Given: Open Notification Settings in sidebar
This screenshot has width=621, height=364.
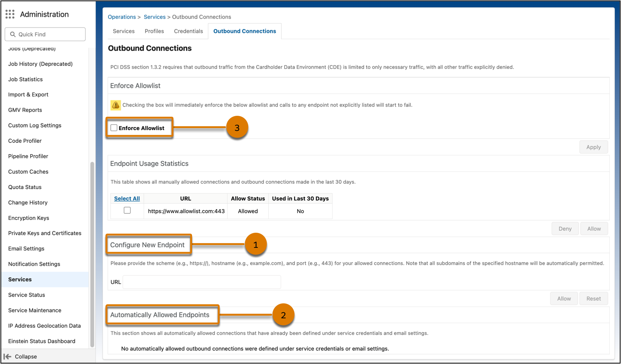Looking at the screenshot, I should coord(34,264).
